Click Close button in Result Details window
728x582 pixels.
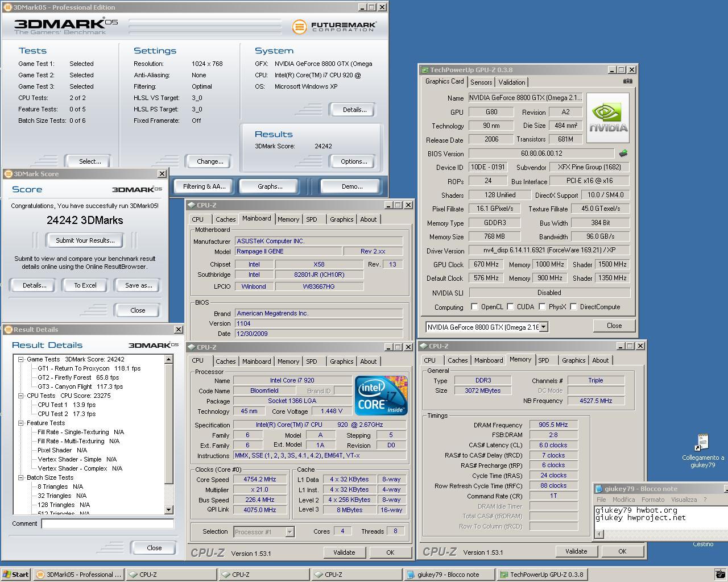pos(154,548)
